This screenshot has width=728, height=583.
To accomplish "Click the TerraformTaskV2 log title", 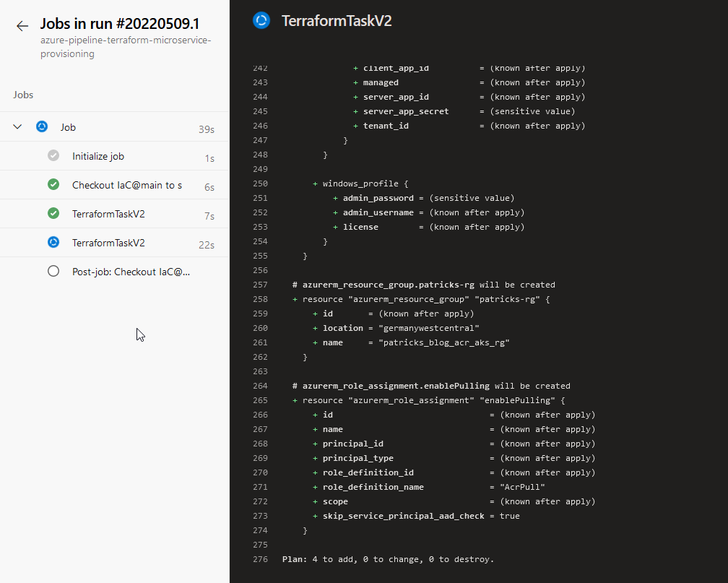I will (x=337, y=21).
